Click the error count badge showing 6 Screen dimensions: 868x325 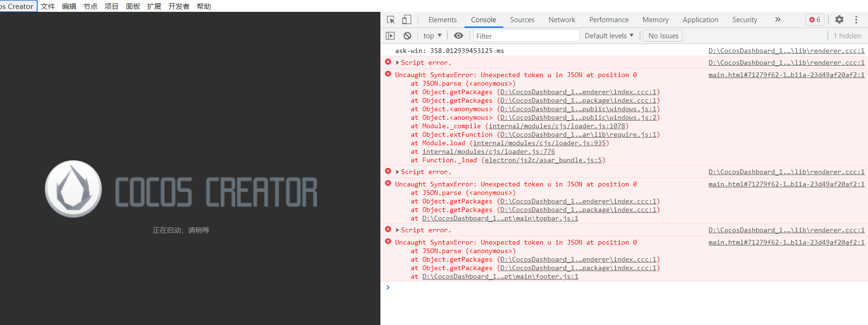tap(815, 19)
